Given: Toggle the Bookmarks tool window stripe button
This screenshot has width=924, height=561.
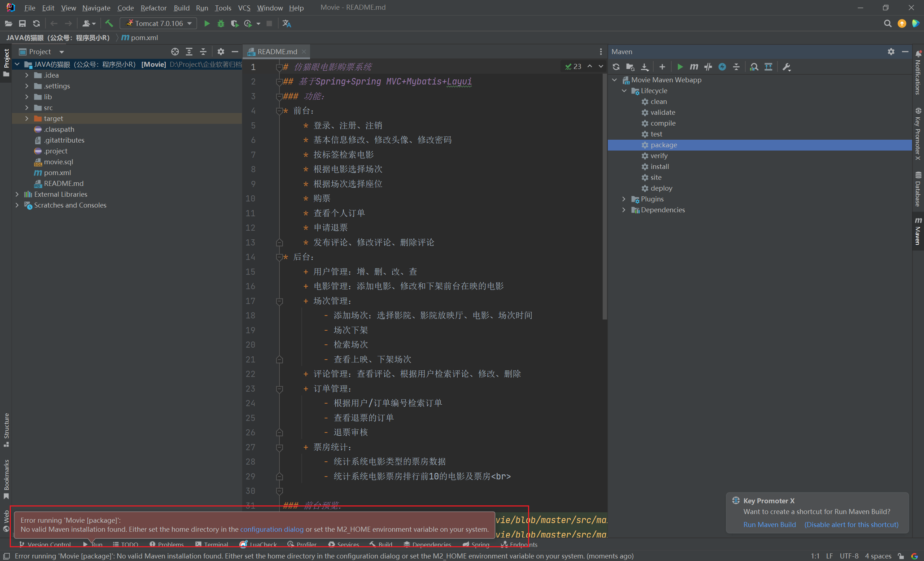Looking at the screenshot, I should pos(6,479).
